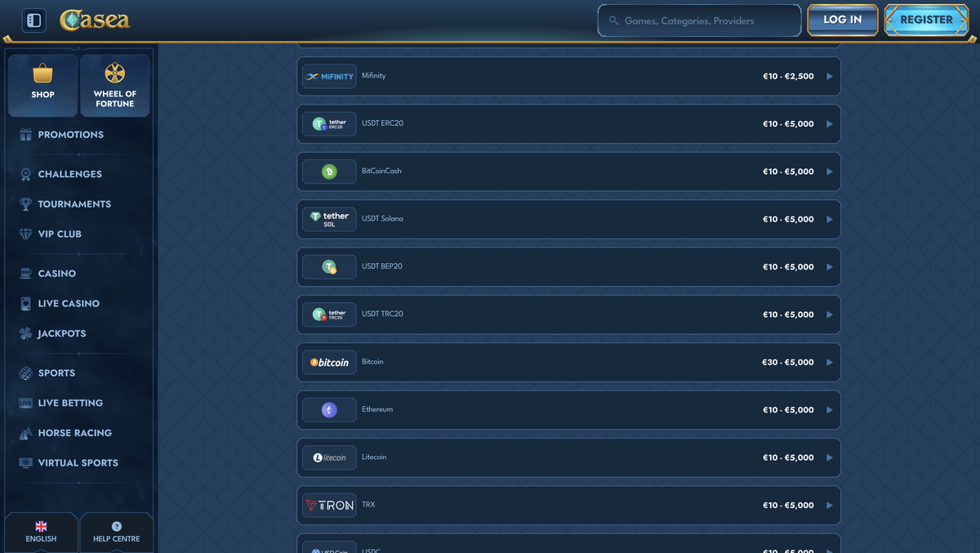Click the Live Betting icon
Screen dimensions: 980x553
25,404
